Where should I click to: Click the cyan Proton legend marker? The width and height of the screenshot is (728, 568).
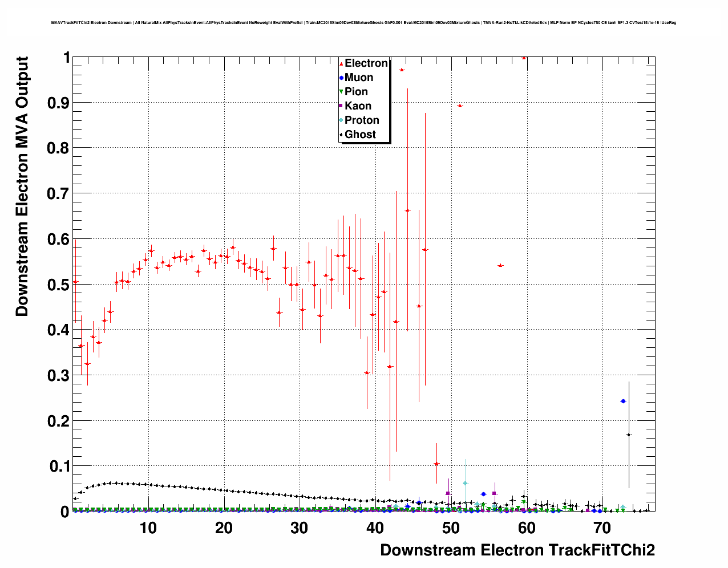[341, 120]
